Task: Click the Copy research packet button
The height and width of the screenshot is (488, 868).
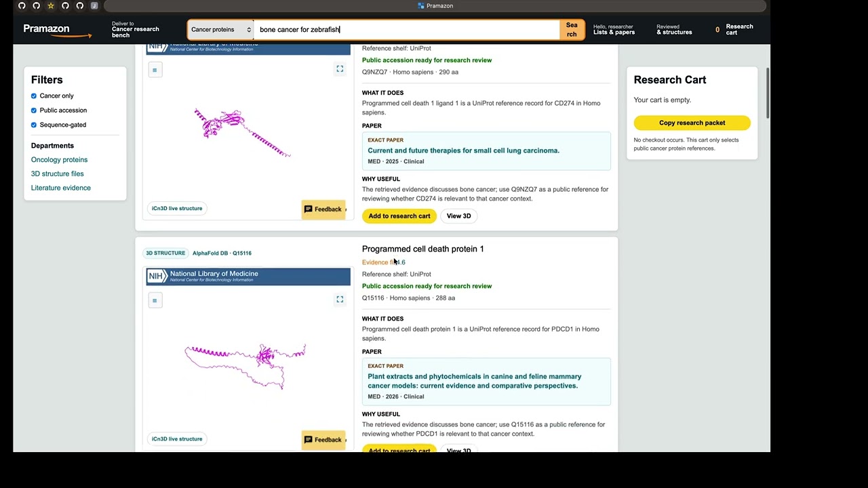Action: click(692, 123)
